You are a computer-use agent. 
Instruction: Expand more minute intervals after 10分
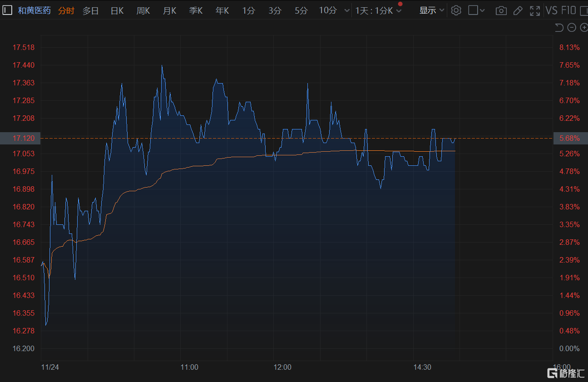[x=347, y=10]
